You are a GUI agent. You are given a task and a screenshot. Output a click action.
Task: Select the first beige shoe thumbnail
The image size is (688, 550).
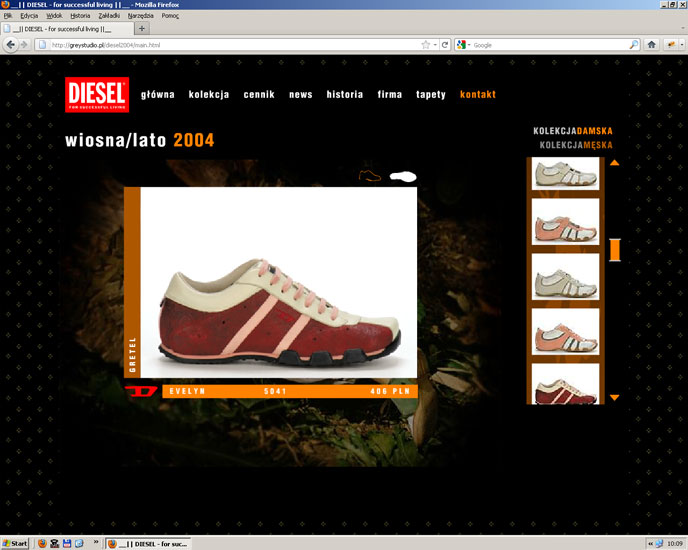point(565,174)
